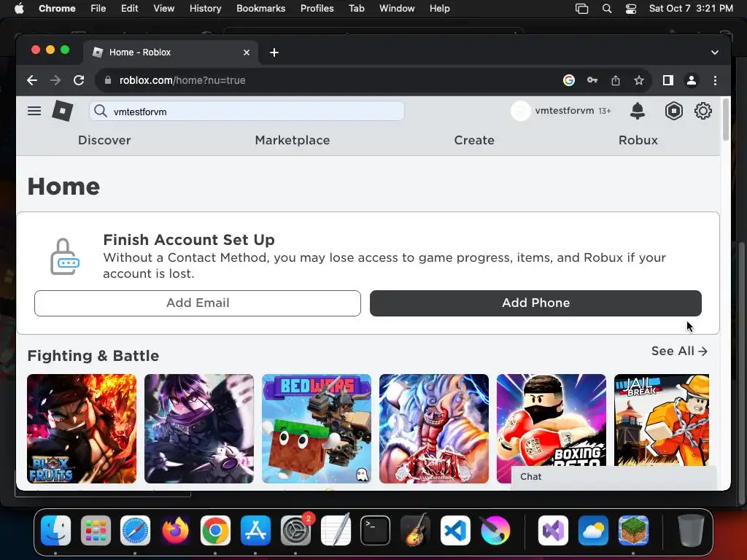Open Chrome's three-dot menu
The image size is (747, 560).
[x=715, y=80]
